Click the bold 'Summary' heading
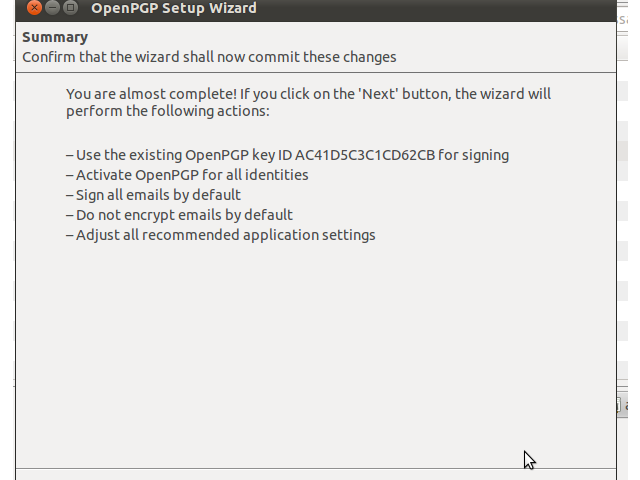640x480 pixels. (55, 37)
